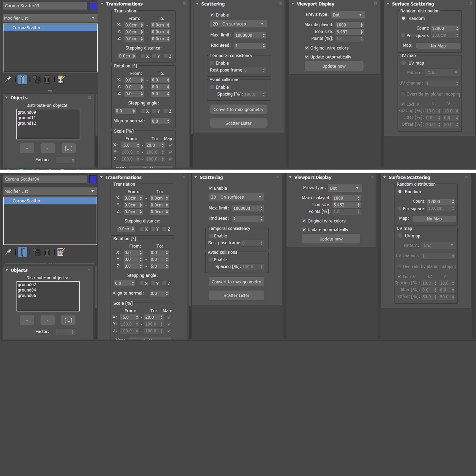Select ground11 in the distribute-on objects list
This screenshot has height=476, width=476.
[x=27, y=118]
